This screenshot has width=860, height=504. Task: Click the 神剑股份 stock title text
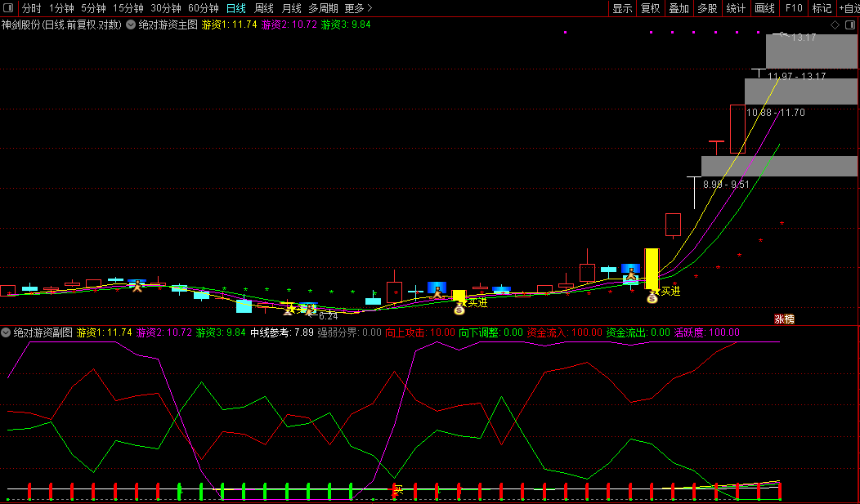pos(61,25)
